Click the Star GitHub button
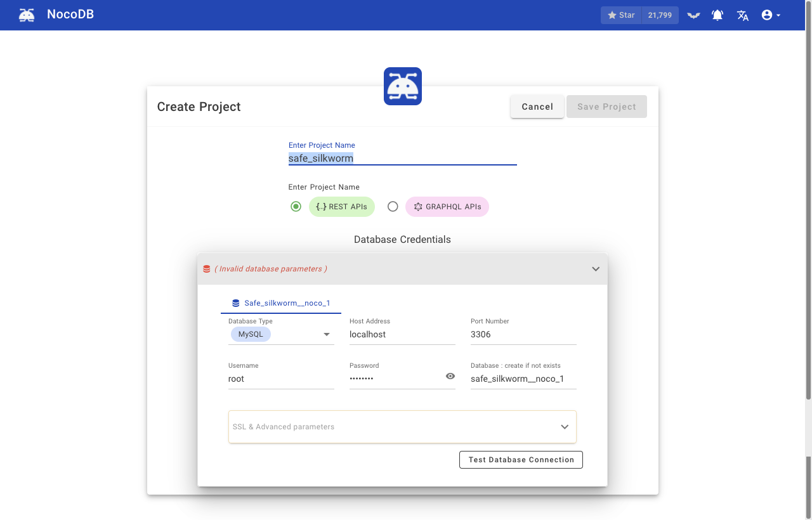 pyautogui.click(x=621, y=15)
